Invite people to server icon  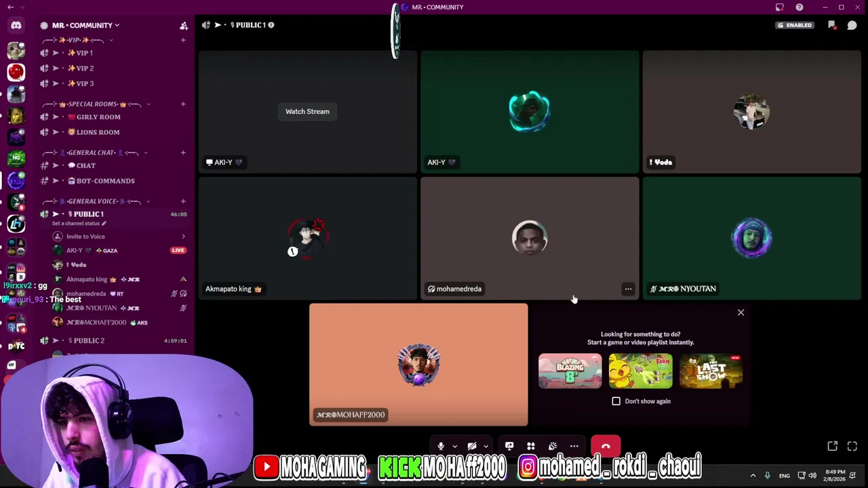tap(184, 26)
